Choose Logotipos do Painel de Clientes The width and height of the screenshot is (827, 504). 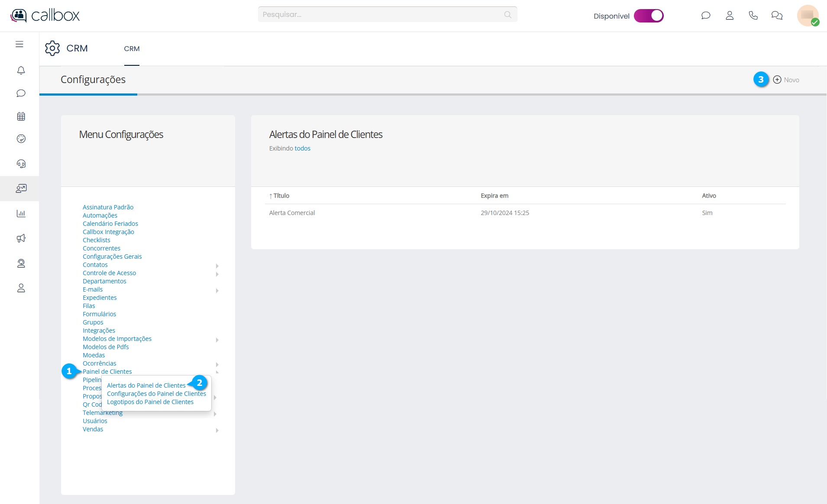[150, 402]
